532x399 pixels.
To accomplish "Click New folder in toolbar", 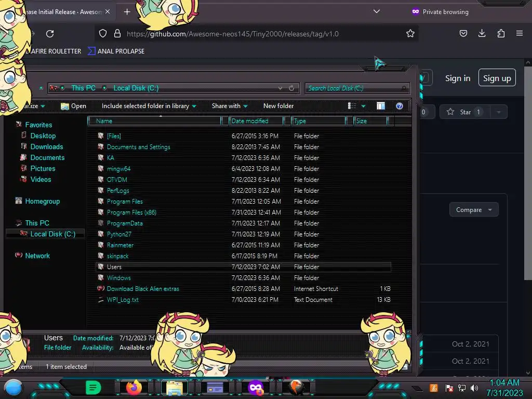I will pos(278,106).
